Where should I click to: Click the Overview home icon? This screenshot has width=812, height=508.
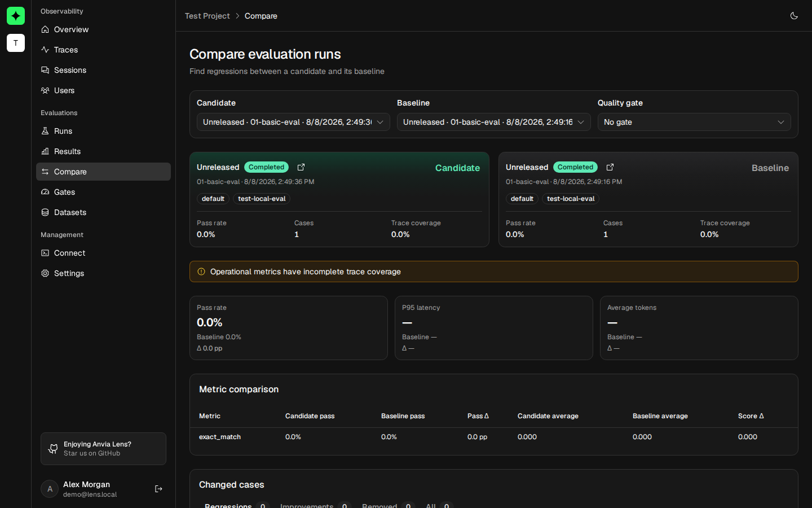coord(45,29)
